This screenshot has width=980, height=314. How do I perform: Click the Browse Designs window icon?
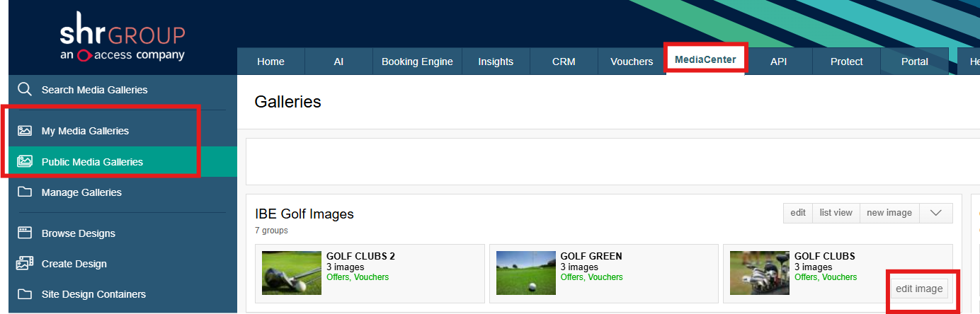[25, 233]
